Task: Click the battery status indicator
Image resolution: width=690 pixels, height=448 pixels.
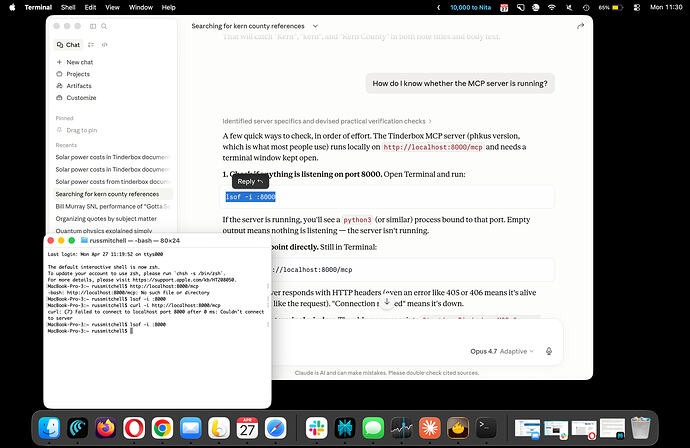Action: coord(611,7)
